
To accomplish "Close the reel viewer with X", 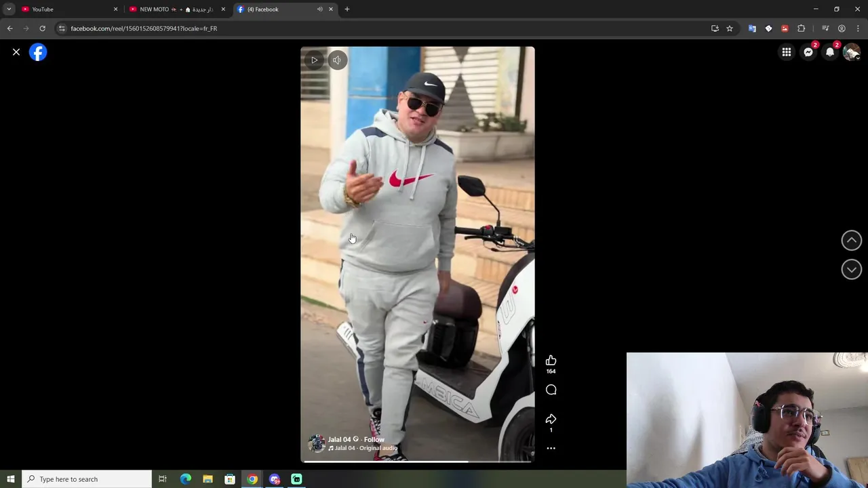I will click(x=16, y=52).
